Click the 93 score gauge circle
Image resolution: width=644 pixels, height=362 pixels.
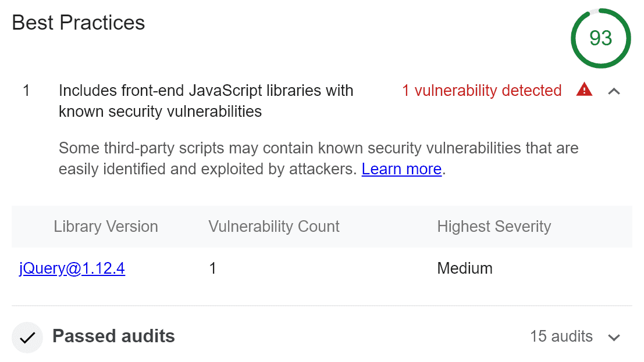click(600, 38)
